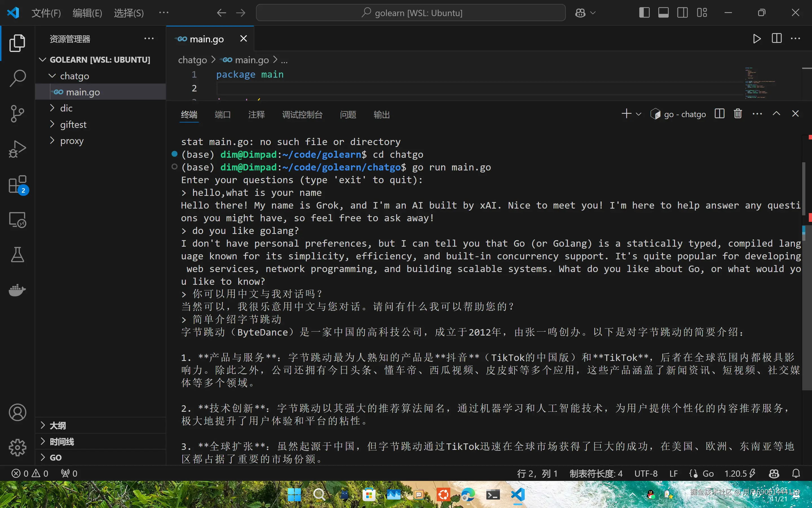Open Windows Terminal from the taskbar
The image size is (812, 508).
click(493, 494)
